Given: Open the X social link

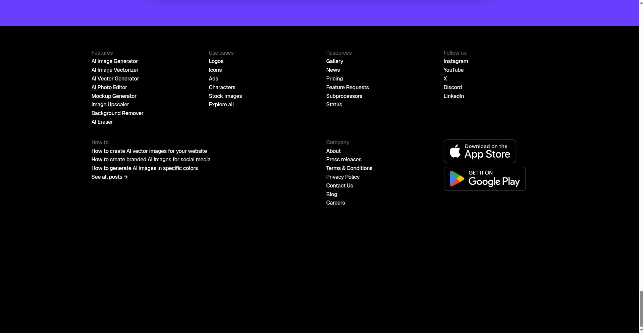Looking at the screenshot, I should 445,79.
